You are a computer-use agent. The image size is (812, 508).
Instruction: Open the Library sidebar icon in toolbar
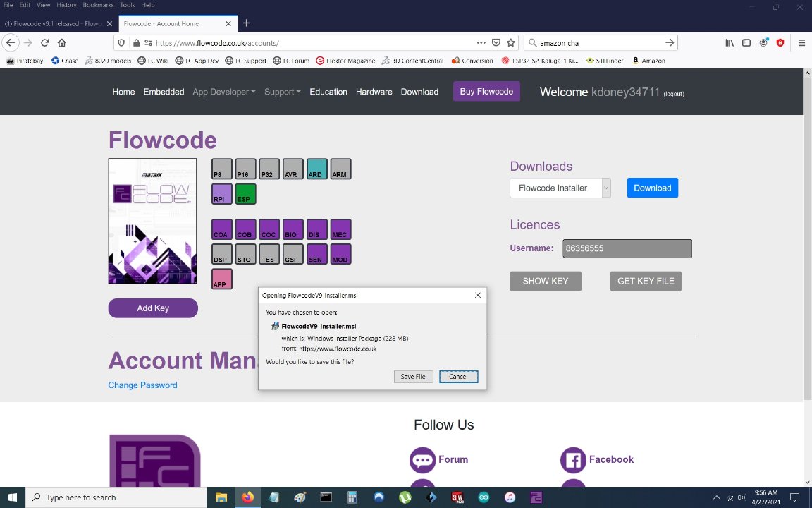pos(729,42)
